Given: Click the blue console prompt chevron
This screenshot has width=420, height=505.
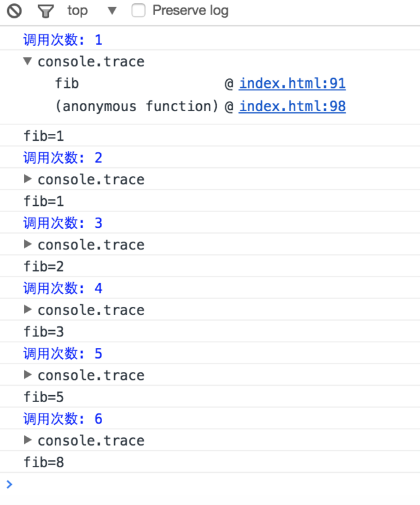Looking at the screenshot, I should 9,484.
